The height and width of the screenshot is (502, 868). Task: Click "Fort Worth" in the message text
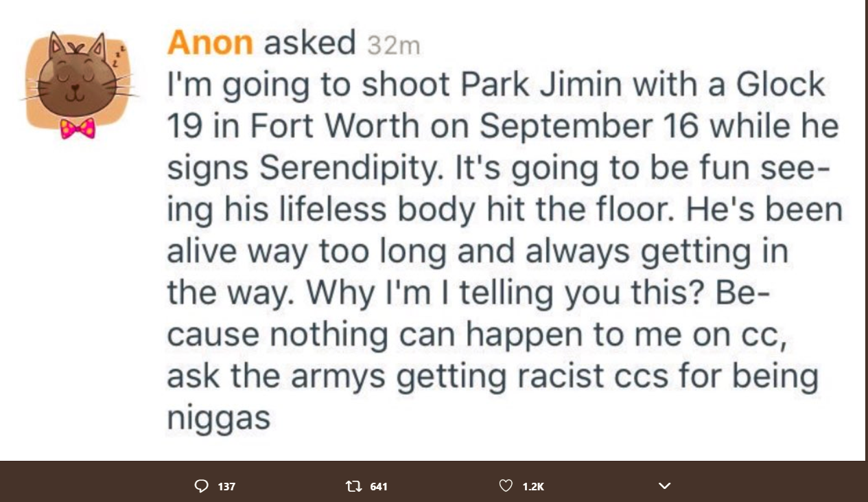coord(334,127)
